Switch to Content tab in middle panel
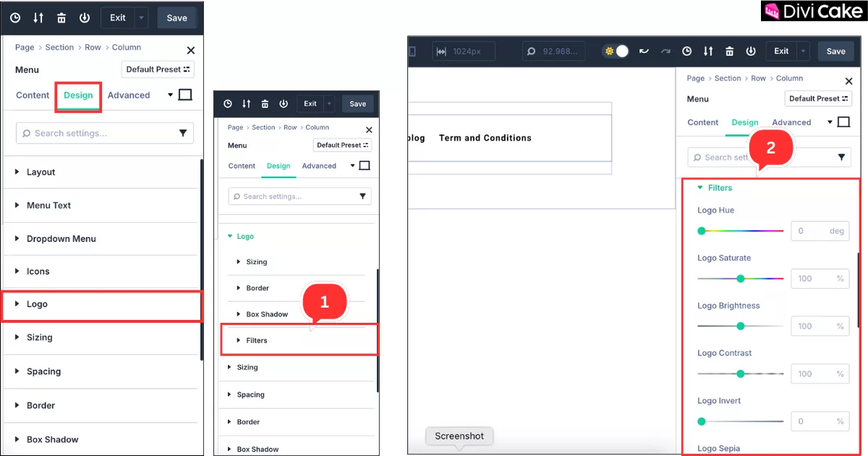Image resolution: width=868 pixels, height=456 pixels. click(242, 166)
